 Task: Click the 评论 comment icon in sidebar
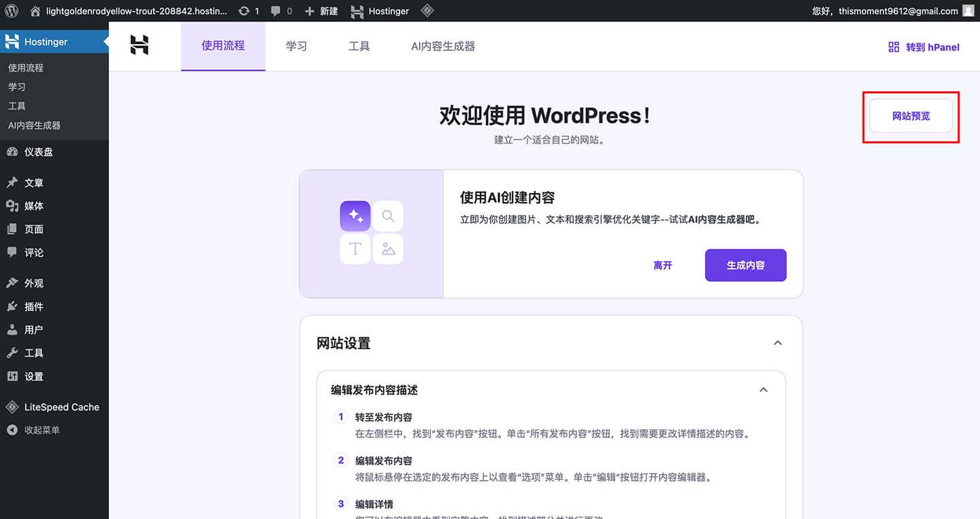point(12,252)
